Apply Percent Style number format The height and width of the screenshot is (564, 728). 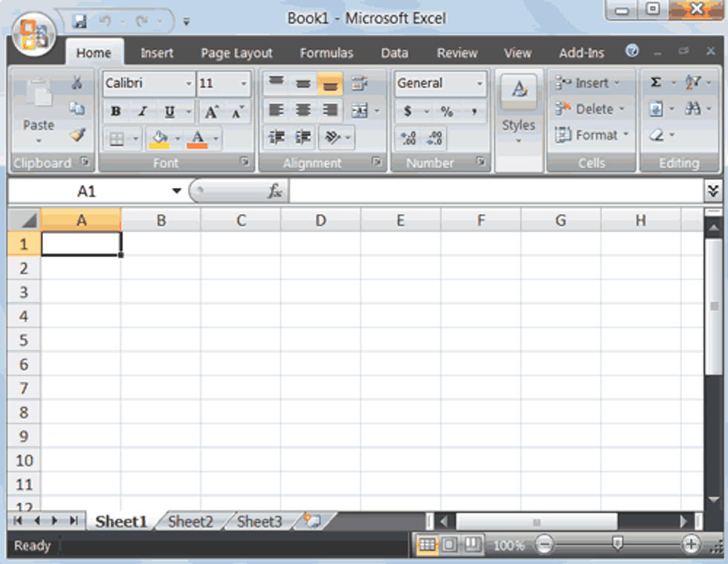point(446,111)
